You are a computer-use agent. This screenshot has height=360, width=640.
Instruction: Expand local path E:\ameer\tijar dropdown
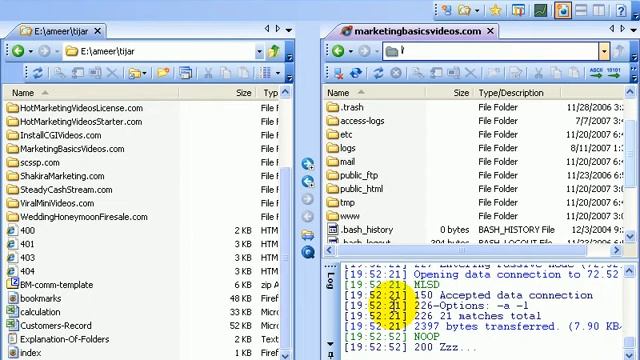coord(259,51)
